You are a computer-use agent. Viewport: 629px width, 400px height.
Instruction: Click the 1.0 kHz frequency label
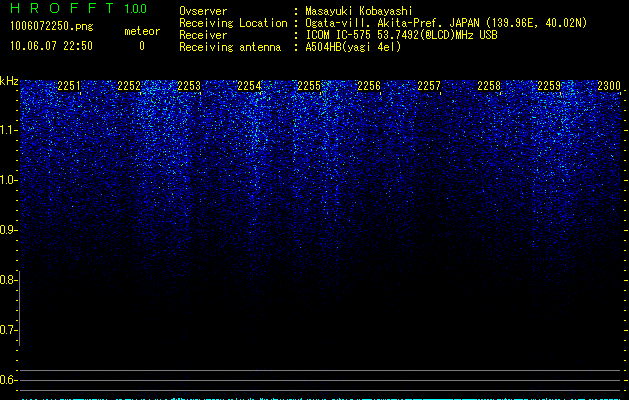8,180
